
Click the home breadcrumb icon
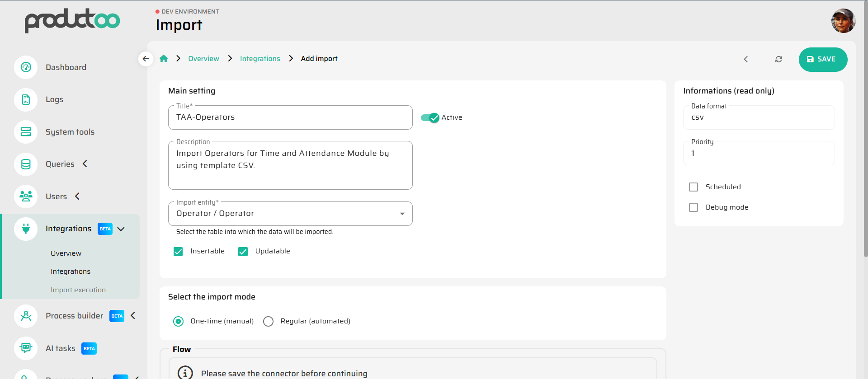tap(164, 59)
